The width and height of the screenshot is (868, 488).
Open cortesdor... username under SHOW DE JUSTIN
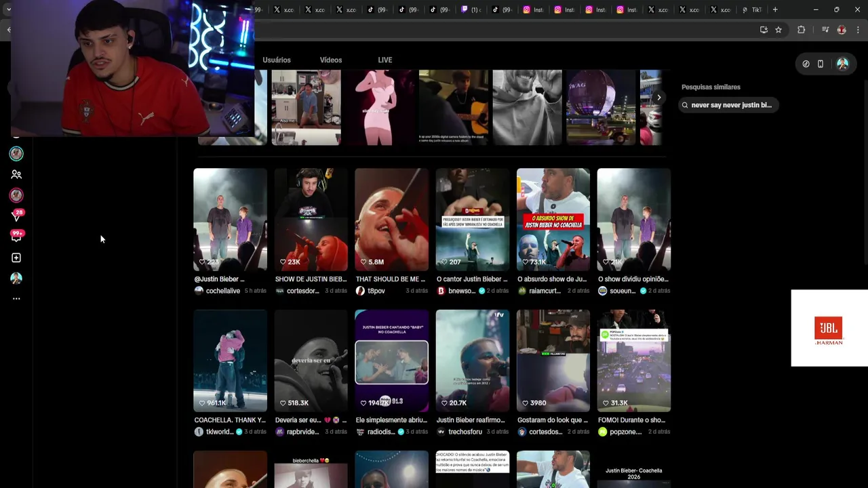point(302,291)
